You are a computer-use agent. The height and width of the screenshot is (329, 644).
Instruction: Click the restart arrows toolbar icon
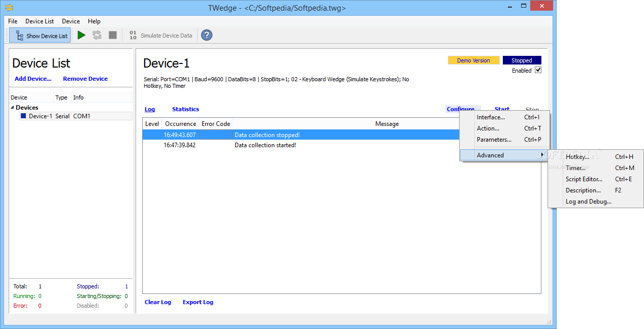tap(97, 35)
